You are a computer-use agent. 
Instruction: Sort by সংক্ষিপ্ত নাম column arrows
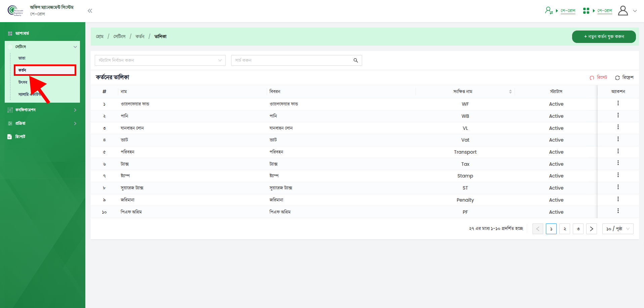tap(510, 92)
